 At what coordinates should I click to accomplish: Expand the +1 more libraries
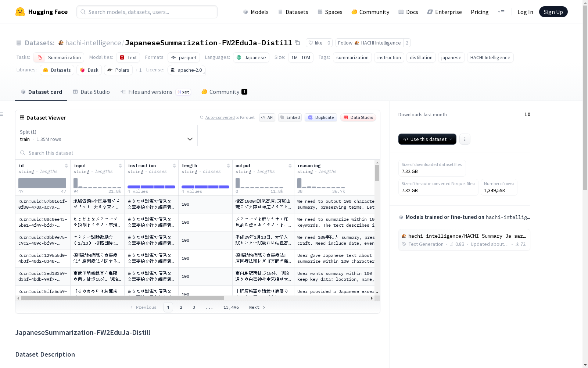tap(139, 70)
